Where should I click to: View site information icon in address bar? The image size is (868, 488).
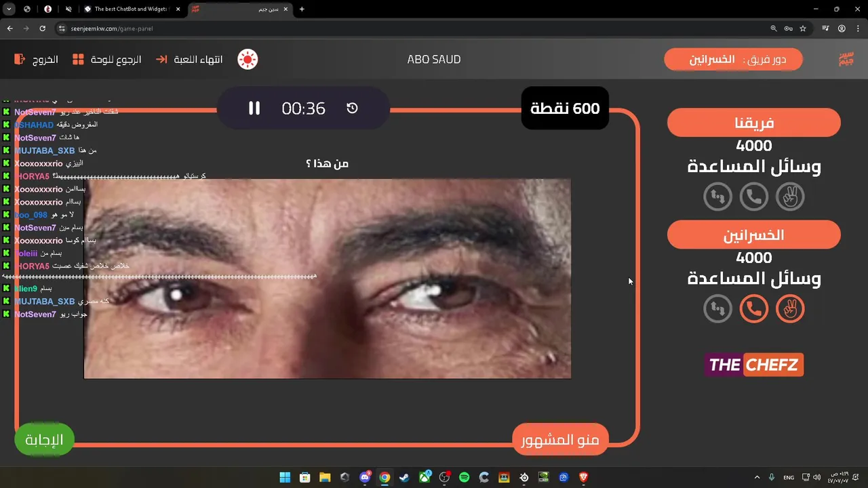(62, 28)
